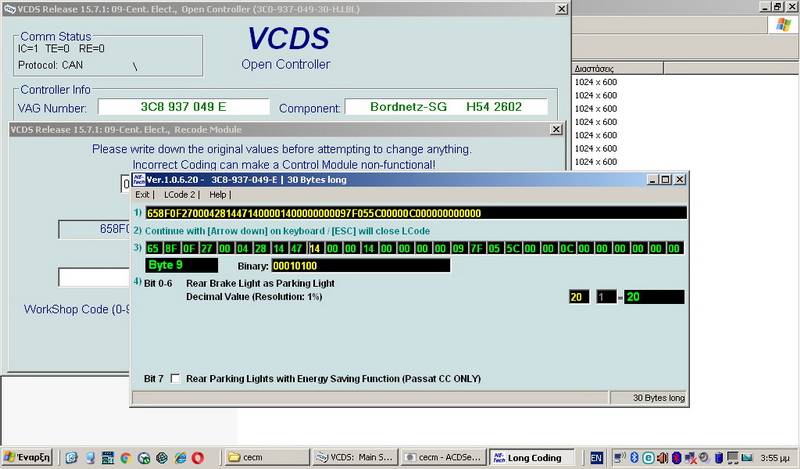Viewport: 800px width, 469px height.
Task: Select byte cell 0C in the byte row
Action: (x=566, y=249)
